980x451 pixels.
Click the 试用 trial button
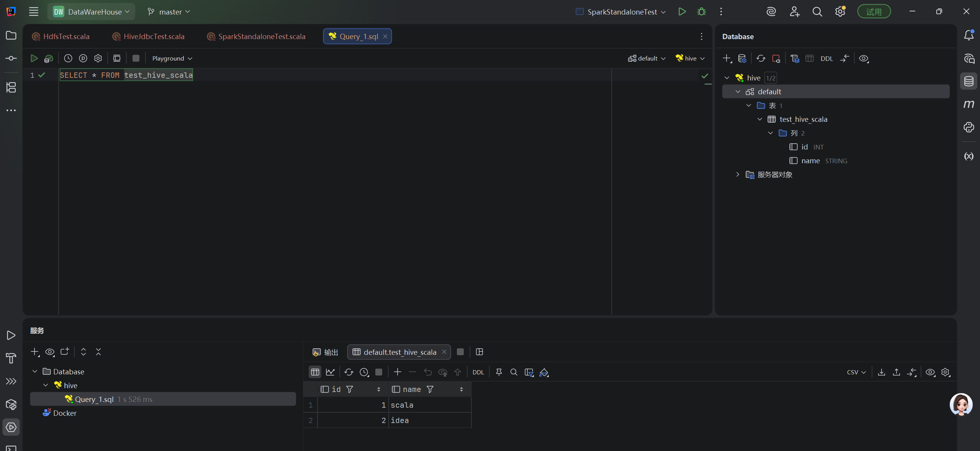874,11
